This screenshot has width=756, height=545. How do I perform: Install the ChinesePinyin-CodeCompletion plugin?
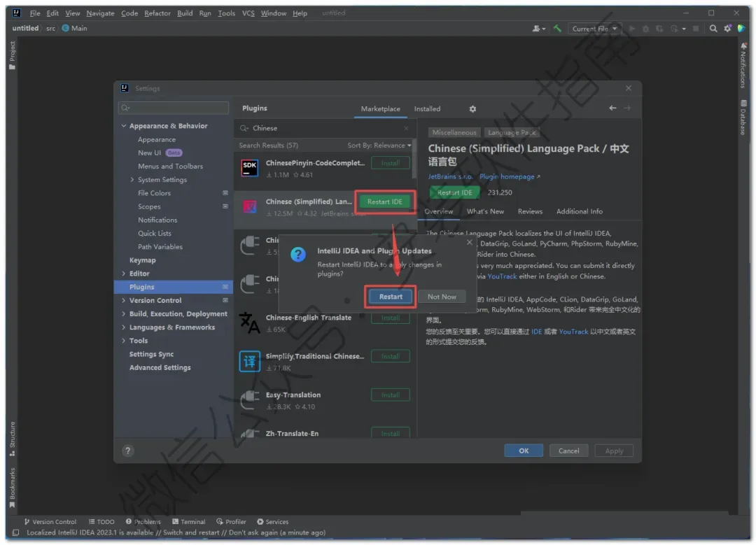pyautogui.click(x=391, y=163)
